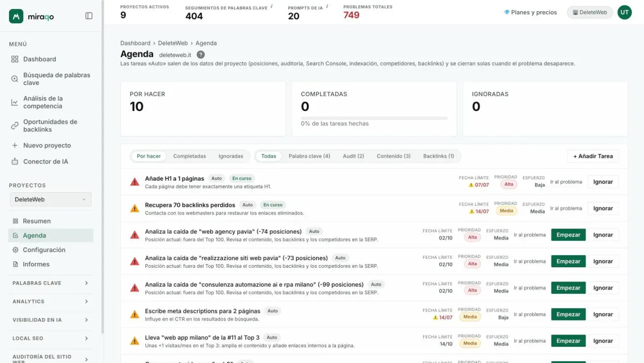Screen dimensions: 644x363
Task: Switch to the Ignoradas tab
Action: (231, 156)
